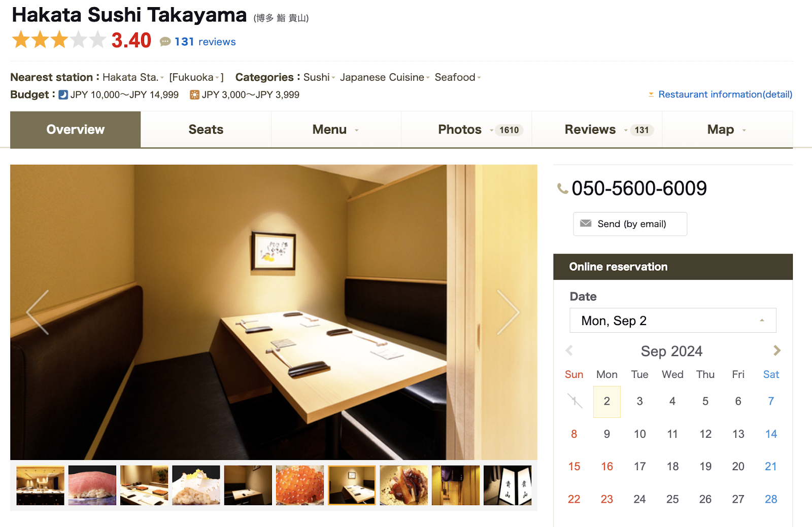The height and width of the screenshot is (527, 812).
Task: Go to previous month in calendar
Action: pos(569,350)
